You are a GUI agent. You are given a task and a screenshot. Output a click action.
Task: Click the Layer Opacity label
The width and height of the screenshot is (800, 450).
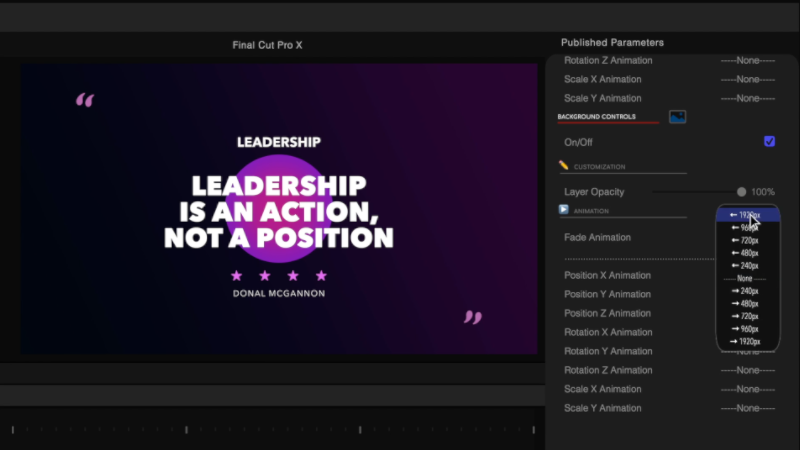(594, 192)
